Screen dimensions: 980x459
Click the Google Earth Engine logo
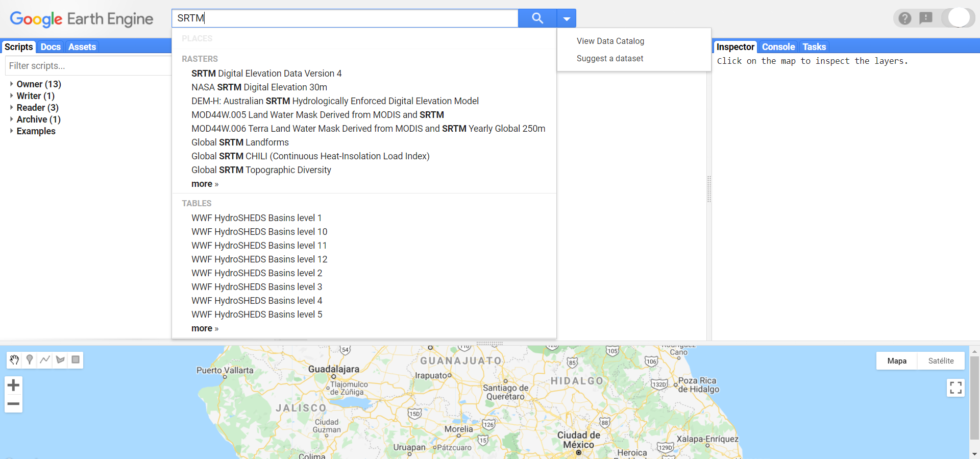tap(82, 19)
